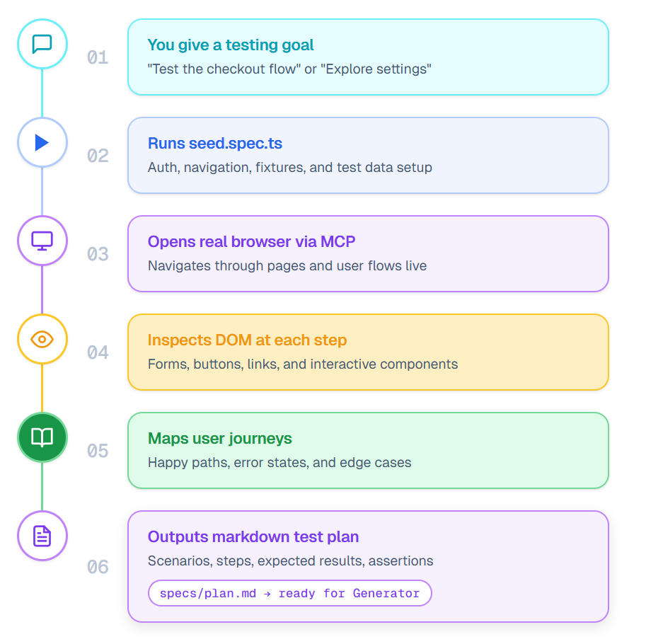Select the "Runs seed.spec.ts" card
This screenshot has height=644, width=663.
pos(368,155)
